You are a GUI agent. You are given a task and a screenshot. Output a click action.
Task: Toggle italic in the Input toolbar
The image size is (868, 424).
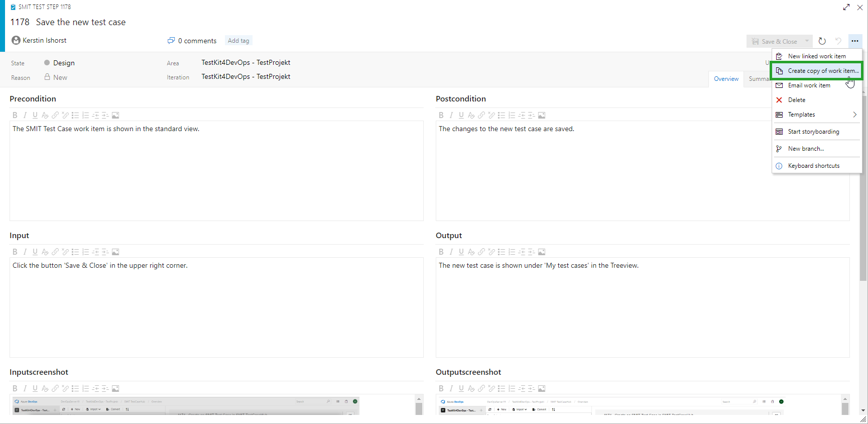(25, 252)
